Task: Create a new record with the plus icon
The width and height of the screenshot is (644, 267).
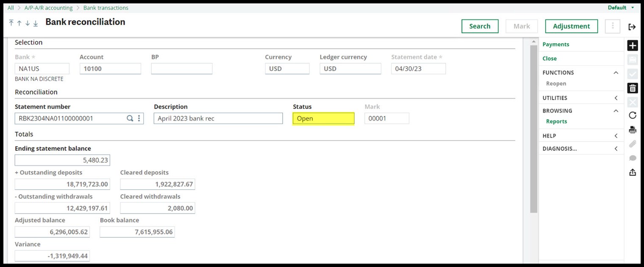Action: (x=633, y=45)
